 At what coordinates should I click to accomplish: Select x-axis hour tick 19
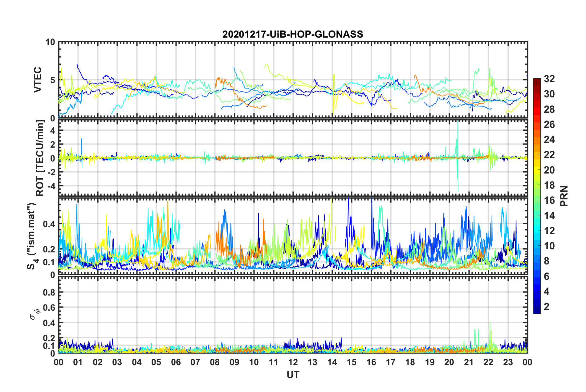(430, 362)
